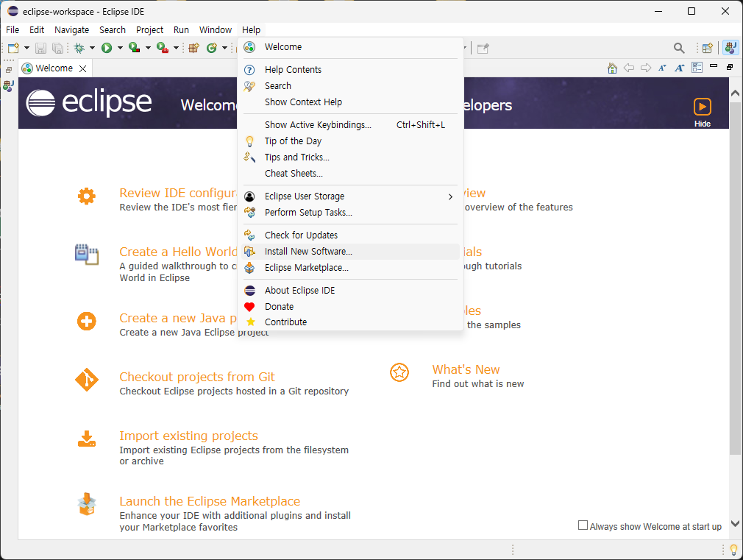Click the orange Hide workbench play icon
Viewport: 743px width, 560px height.
703,107
